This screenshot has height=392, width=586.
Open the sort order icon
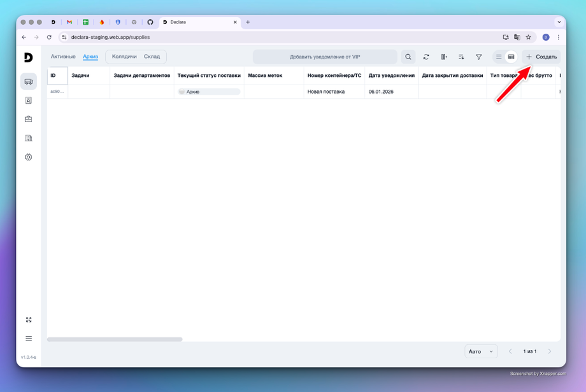point(461,57)
